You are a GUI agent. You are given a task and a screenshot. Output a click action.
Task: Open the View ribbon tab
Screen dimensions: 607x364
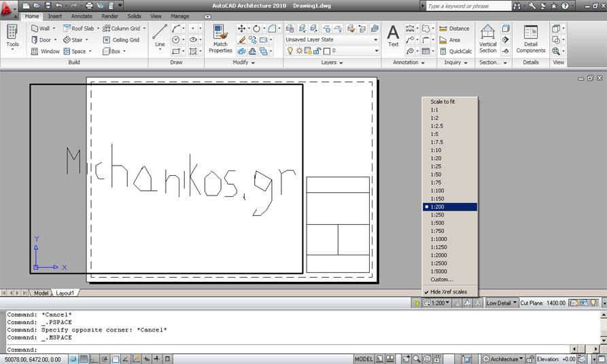(156, 16)
